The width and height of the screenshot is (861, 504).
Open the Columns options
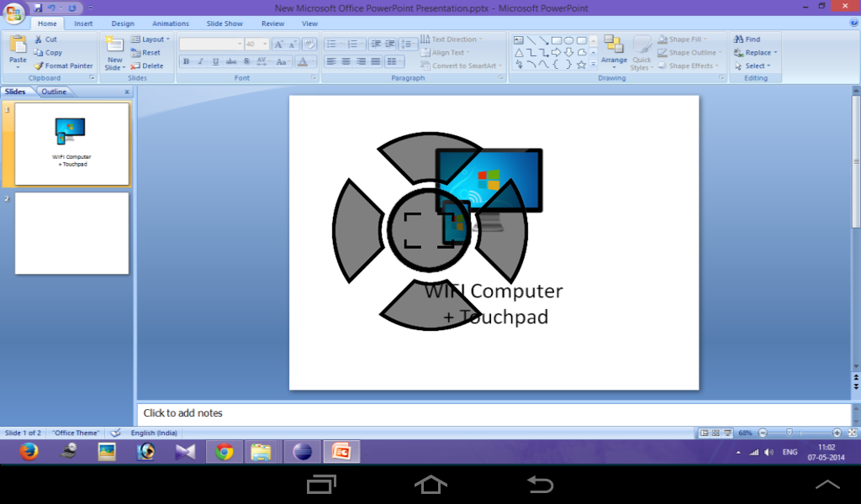pyautogui.click(x=394, y=61)
